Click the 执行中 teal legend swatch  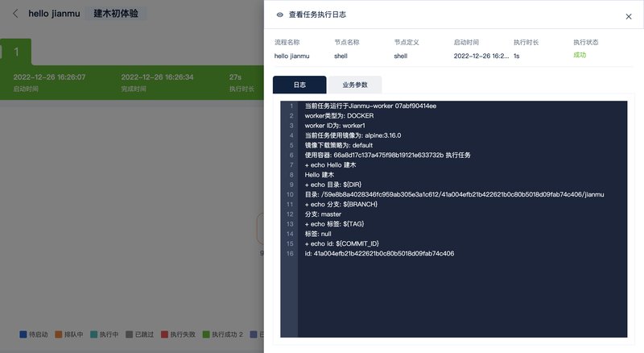(x=93, y=334)
